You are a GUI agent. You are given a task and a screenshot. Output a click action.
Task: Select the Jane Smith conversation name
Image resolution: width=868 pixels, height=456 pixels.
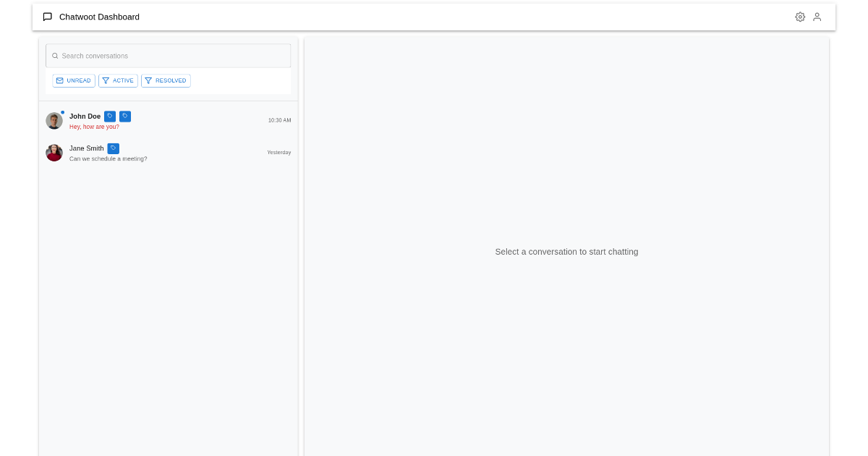click(x=87, y=148)
